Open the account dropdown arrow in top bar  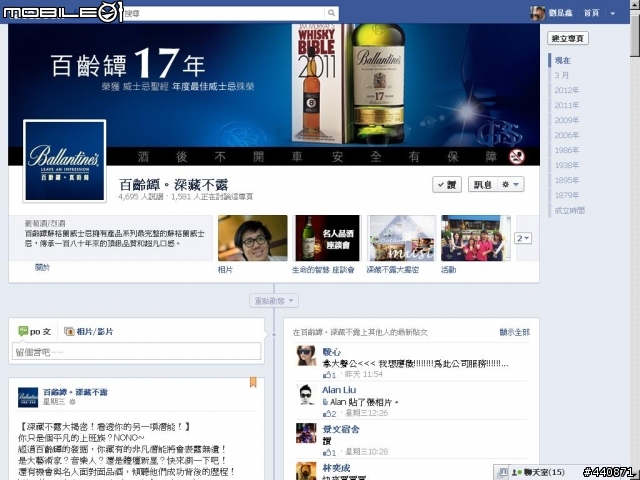[x=613, y=13]
